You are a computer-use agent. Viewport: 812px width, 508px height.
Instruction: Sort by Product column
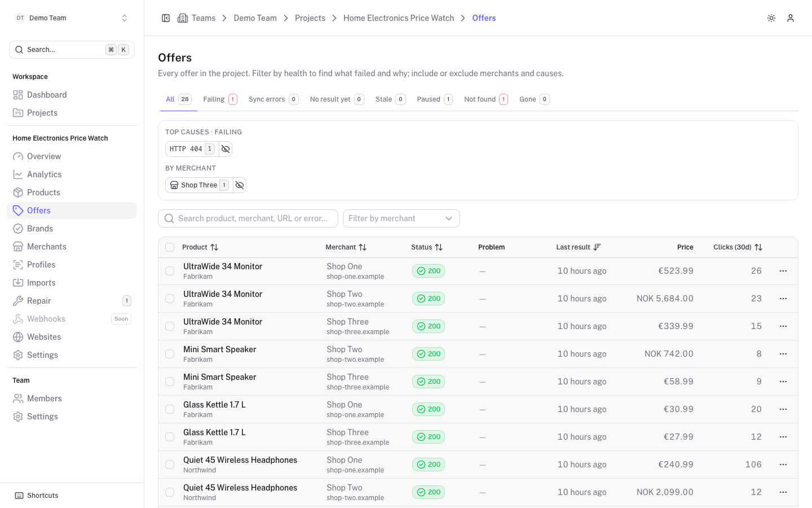tap(200, 247)
